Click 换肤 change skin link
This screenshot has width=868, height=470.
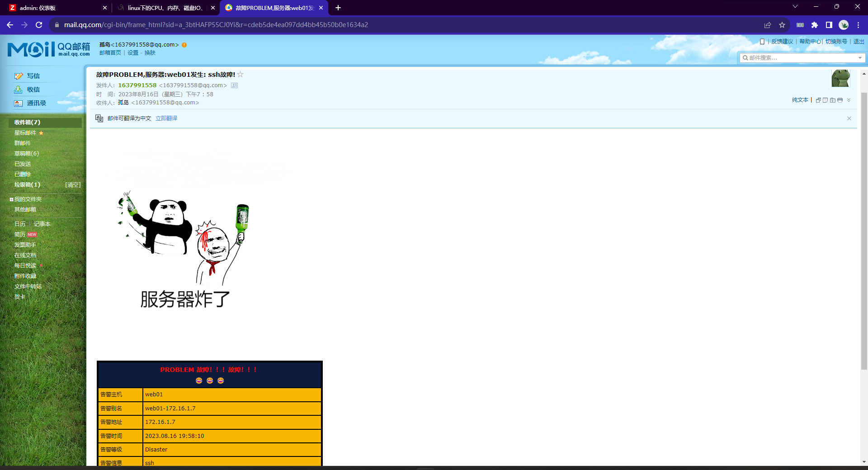pyautogui.click(x=150, y=53)
